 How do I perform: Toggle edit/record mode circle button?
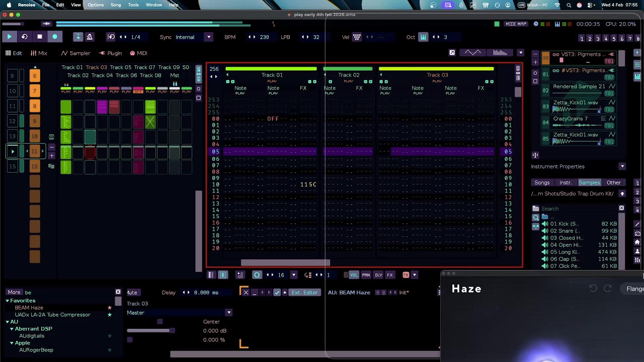pos(55,37)
